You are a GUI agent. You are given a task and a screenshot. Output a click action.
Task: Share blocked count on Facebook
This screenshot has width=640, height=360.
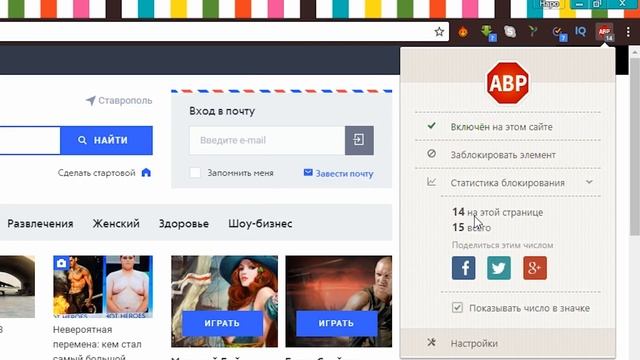(x=464, y=268)
